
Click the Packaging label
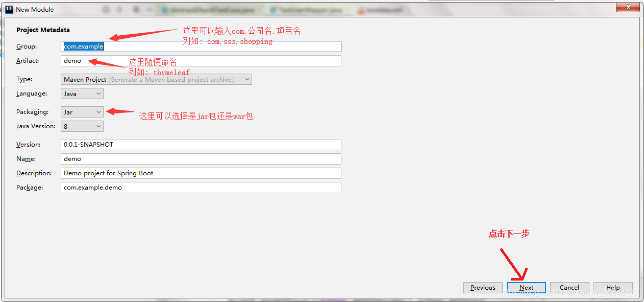tap(33, 112)
